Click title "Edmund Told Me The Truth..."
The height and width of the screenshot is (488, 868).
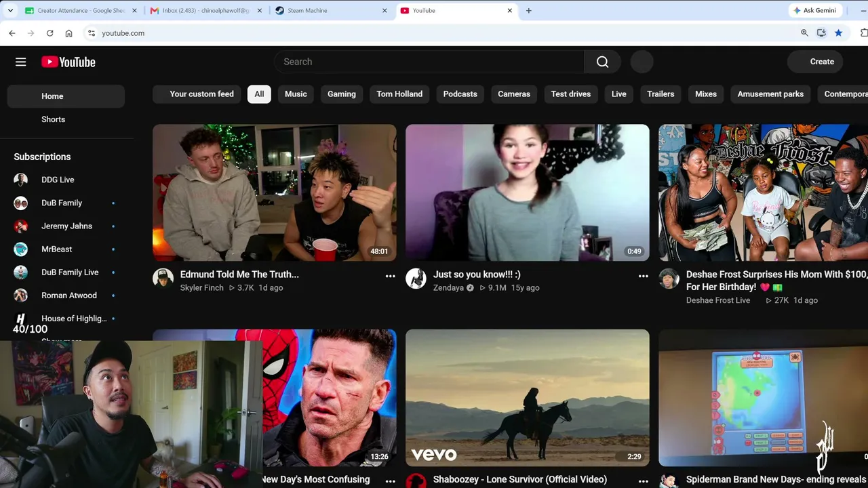coord(239,274)
